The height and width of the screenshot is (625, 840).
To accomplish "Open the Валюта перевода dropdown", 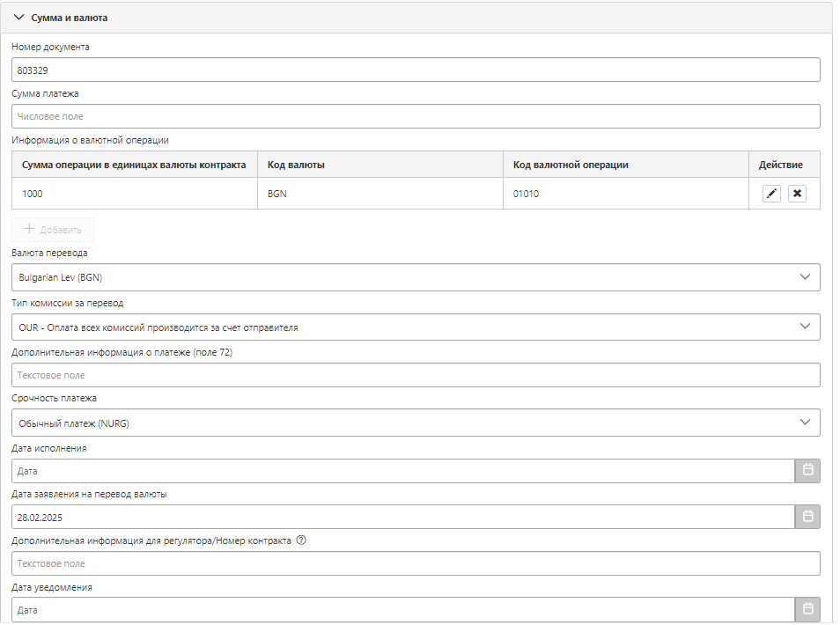I will coord(416,277).
